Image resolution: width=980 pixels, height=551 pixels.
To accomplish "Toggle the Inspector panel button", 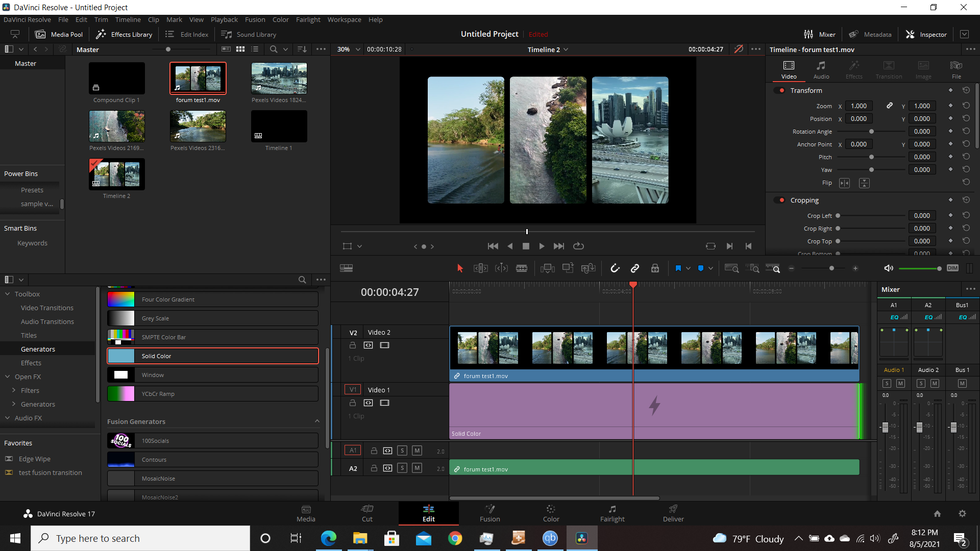I will coord(926,34).
